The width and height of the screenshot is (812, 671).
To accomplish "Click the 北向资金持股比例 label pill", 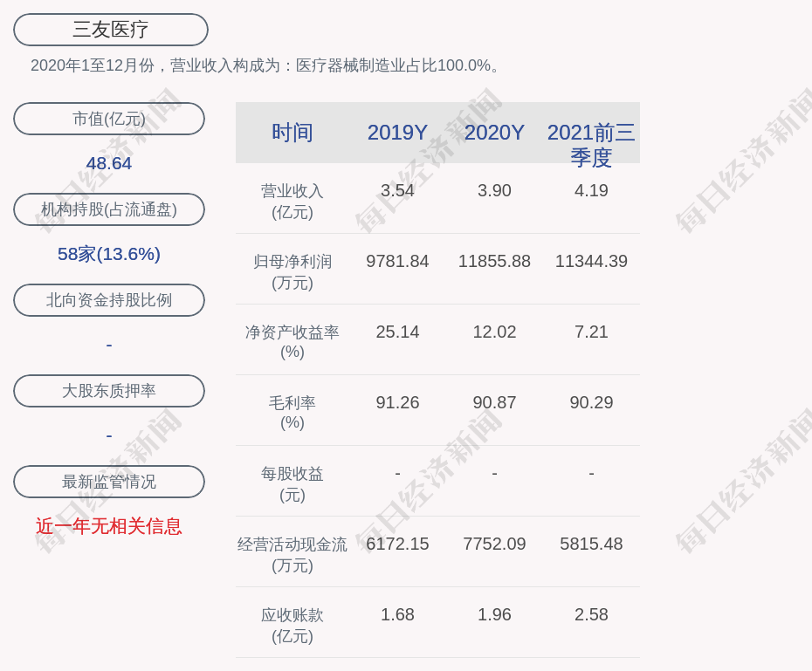I will coord(109,300).
